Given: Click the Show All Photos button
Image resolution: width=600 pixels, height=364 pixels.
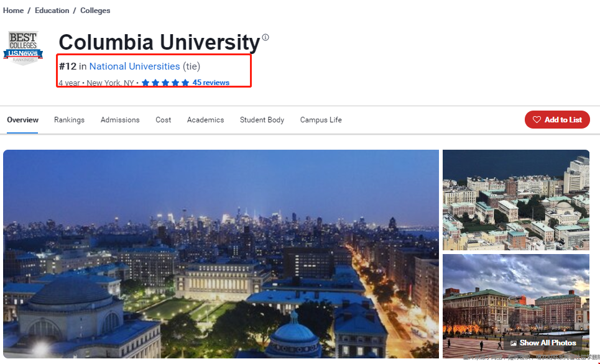Looking at the screenshot, I should pyautogui.click(x=543, y=343).
